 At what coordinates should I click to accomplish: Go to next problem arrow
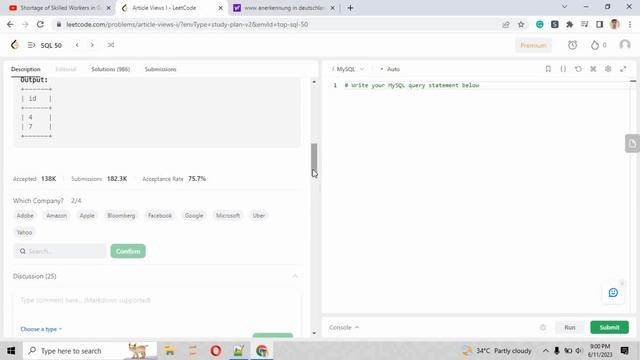92,45
